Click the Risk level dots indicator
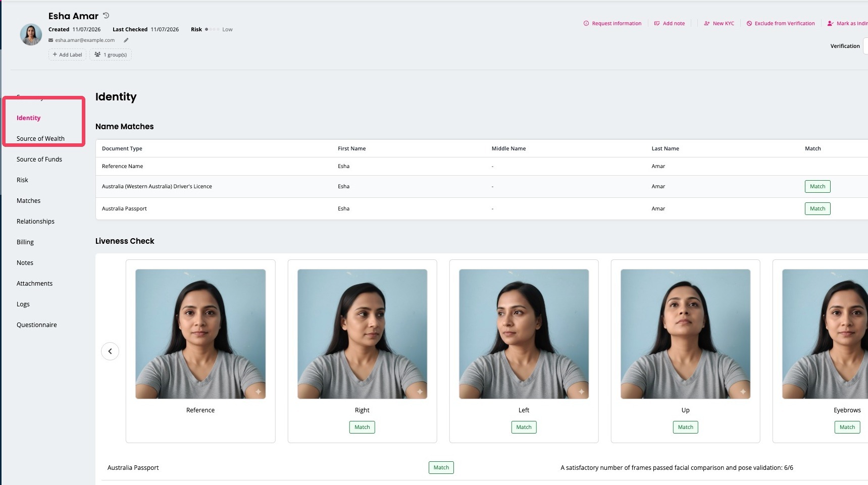 click(212, 29)
